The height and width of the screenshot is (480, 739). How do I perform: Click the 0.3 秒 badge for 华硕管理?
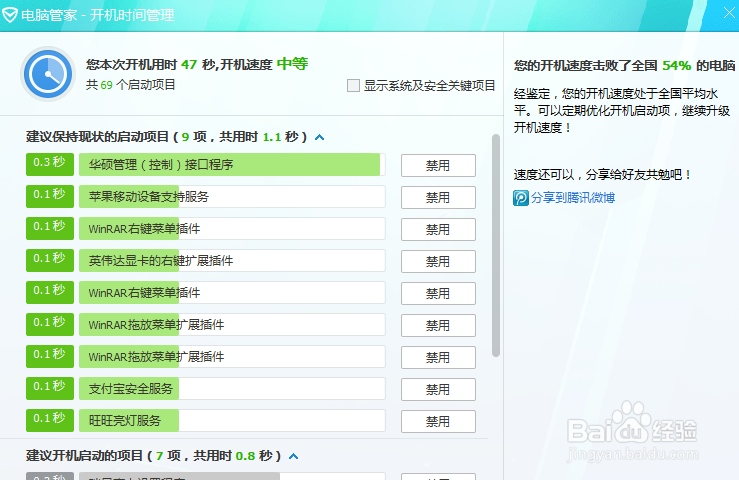click(x=50, y=164)
